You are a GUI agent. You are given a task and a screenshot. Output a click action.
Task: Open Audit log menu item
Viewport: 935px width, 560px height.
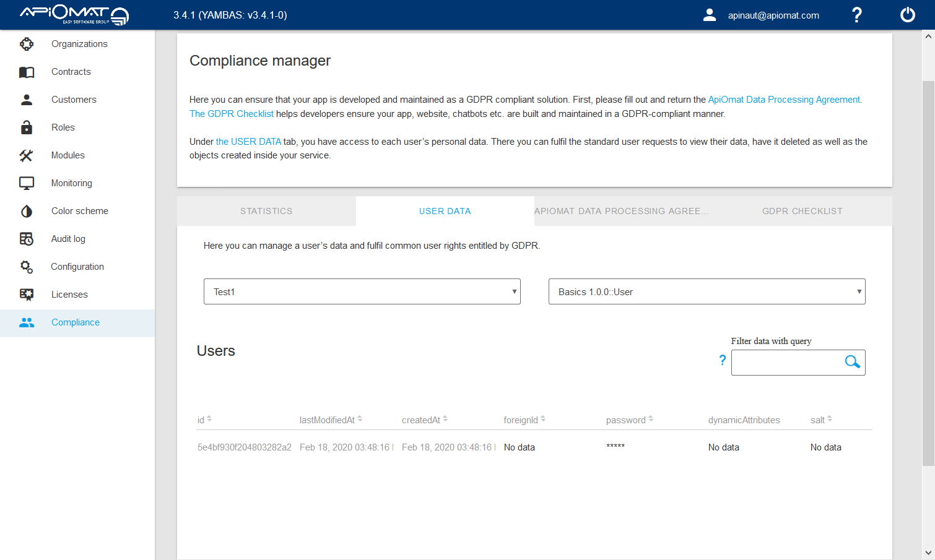click(77, 239)
